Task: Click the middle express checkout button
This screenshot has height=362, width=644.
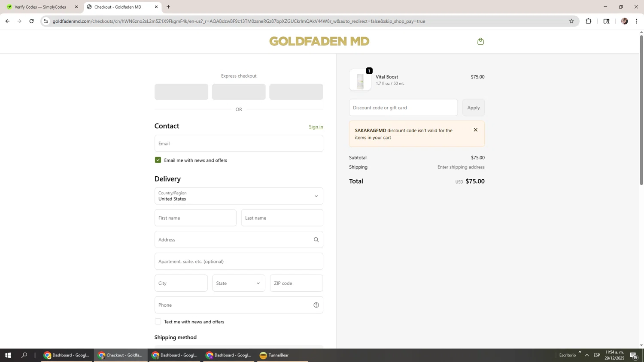Action: click(239, 92)
